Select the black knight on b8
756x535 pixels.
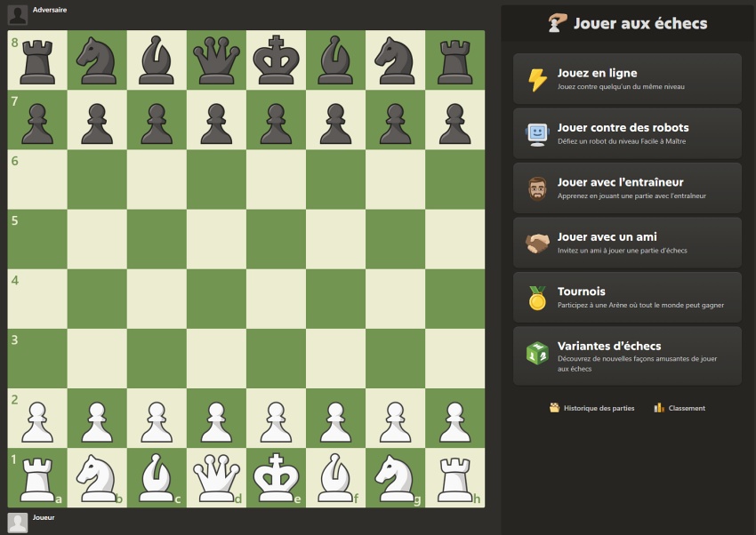pyautogui.click(x=97, y=60)
